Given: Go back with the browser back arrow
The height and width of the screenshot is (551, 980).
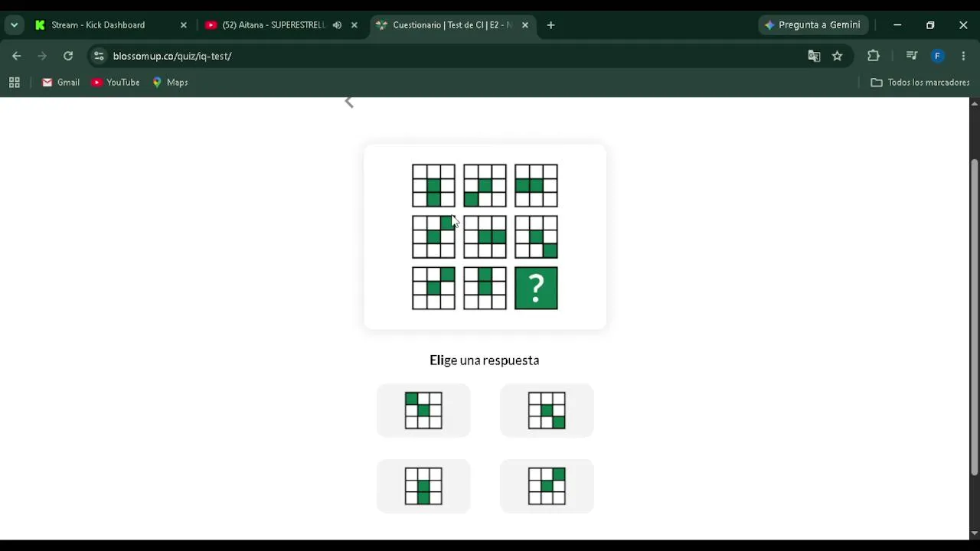Looking at the screenshot, I should point(17,56).
